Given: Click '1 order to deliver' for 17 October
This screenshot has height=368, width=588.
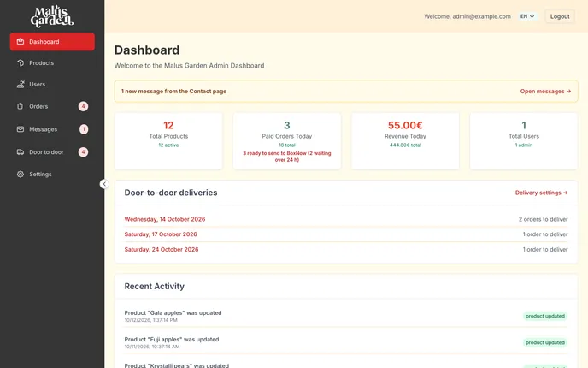Looking at the screenshot, I should point(545,234).
